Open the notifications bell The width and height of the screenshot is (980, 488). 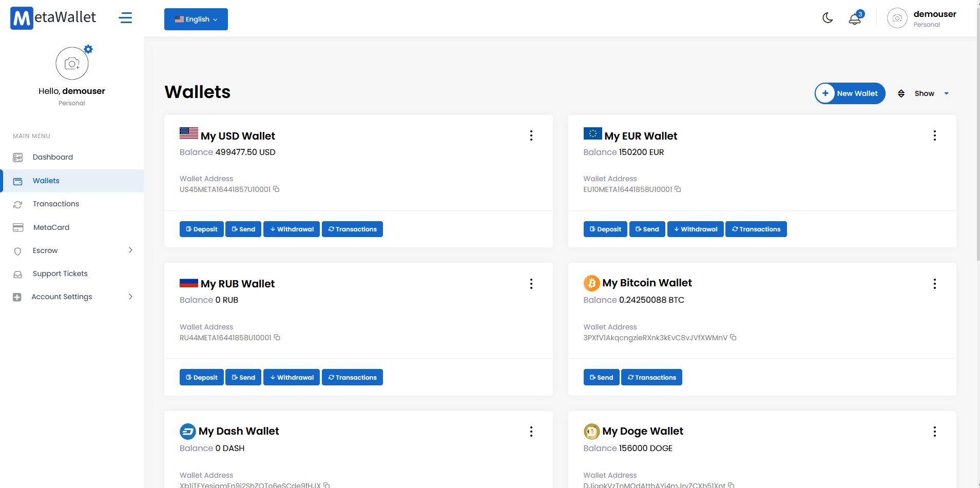coord(855,19)
